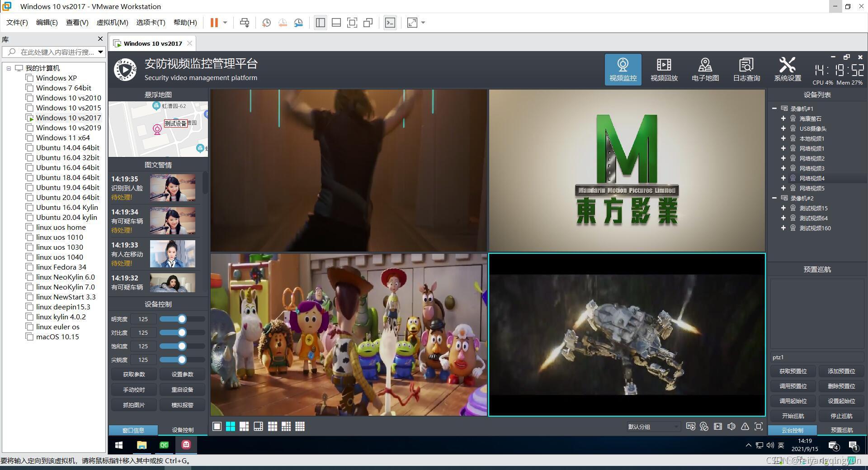Viewport: 868px width, 470px height.
Task: Collapse the 录像机#1 device group
Action: (774, 109)
